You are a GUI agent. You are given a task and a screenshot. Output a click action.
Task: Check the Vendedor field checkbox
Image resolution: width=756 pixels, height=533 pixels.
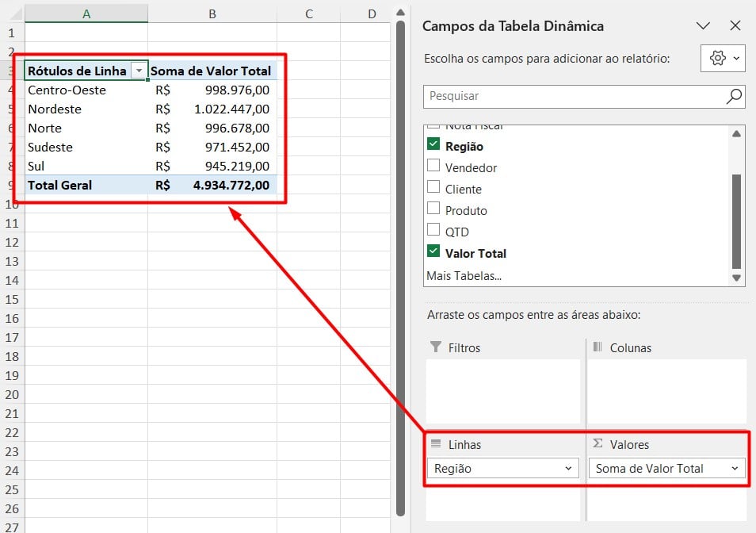click(x=433, y=166)
